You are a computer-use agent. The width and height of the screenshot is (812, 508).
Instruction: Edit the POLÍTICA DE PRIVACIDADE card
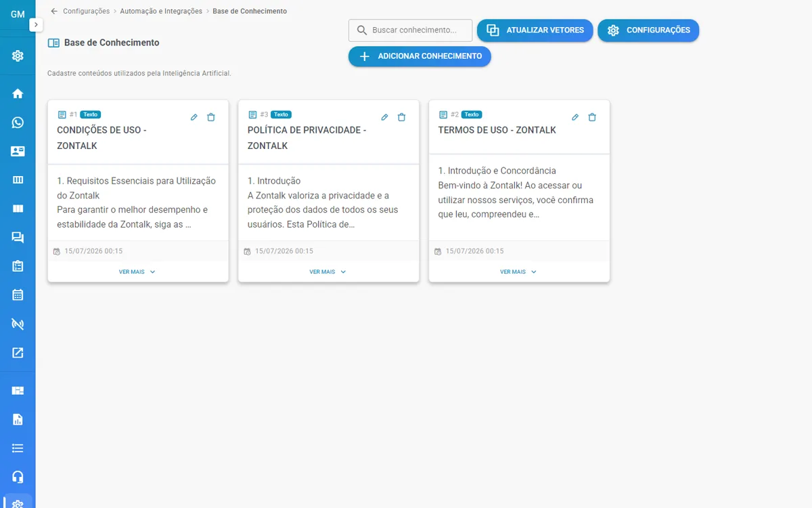coord(385,117)
